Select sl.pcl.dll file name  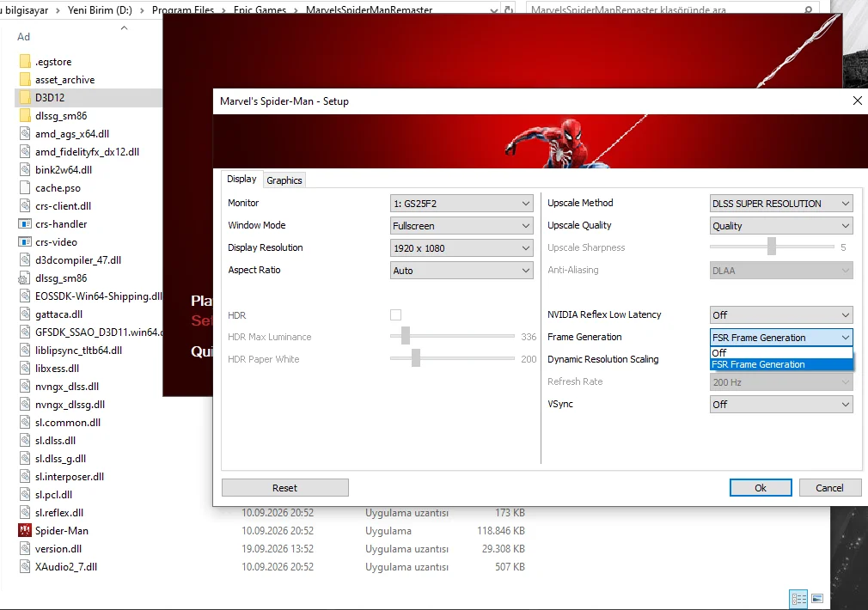point(53,495)
